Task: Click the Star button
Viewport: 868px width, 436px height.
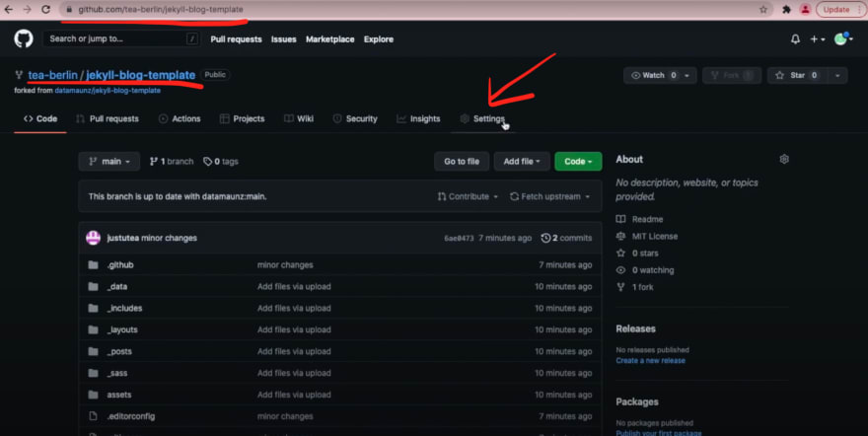Action: (x=797, y=75)
